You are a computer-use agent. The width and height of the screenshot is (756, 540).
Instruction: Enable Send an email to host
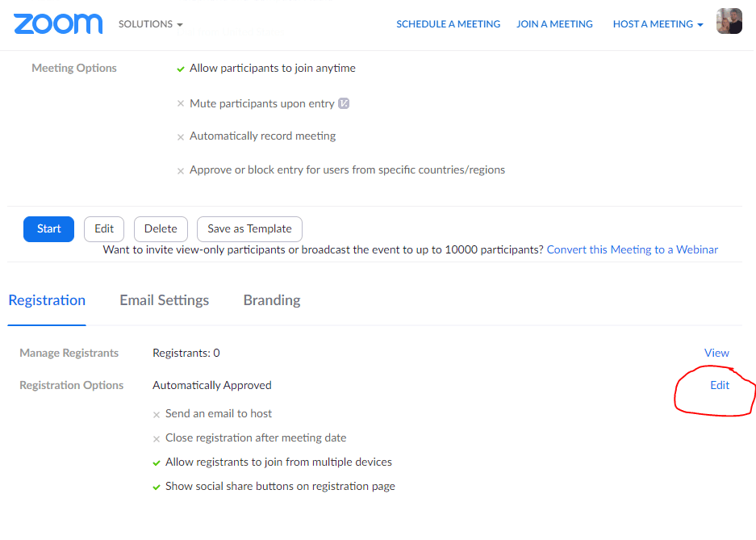coord(156,412)
